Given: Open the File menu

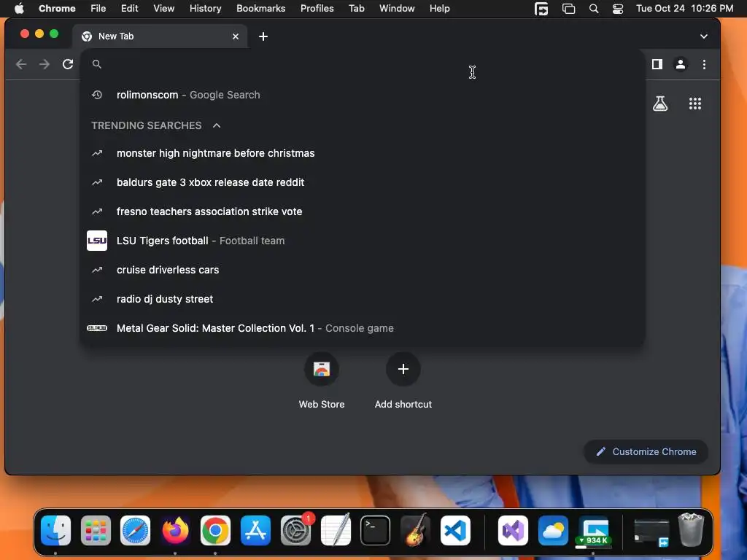Looking at the screenshot, I should point(98,9).
